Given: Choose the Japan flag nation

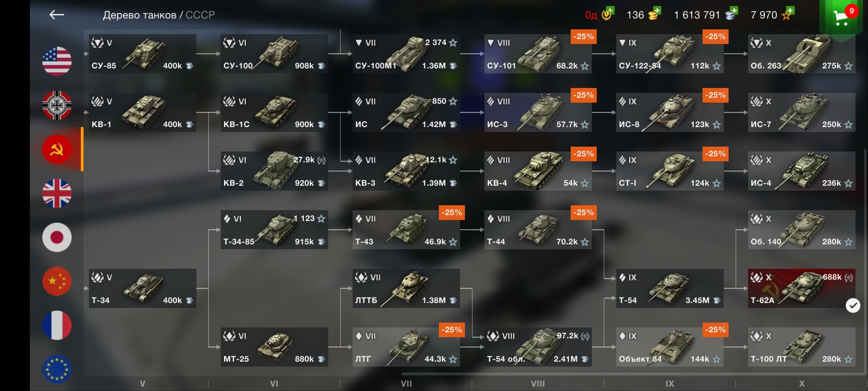Looking at the screenshot, I should [x=57, y=237].
